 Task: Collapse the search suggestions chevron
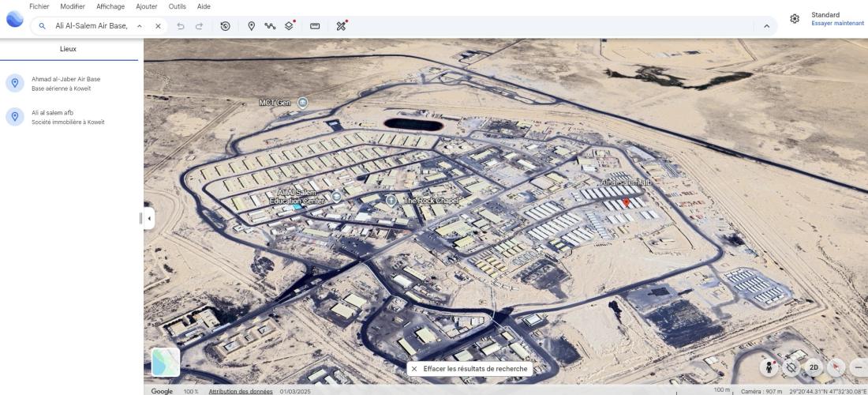point(140,26)
